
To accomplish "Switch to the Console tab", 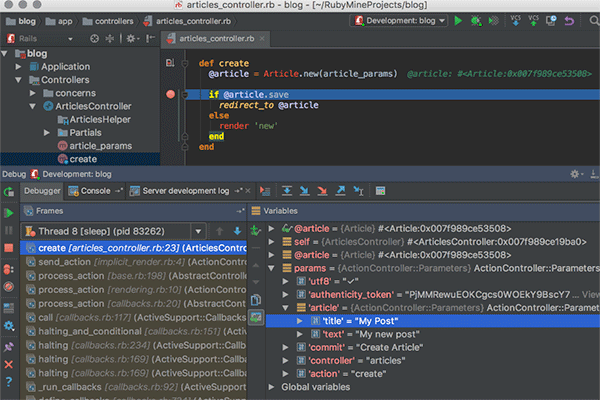I will (x=96, y=191).
